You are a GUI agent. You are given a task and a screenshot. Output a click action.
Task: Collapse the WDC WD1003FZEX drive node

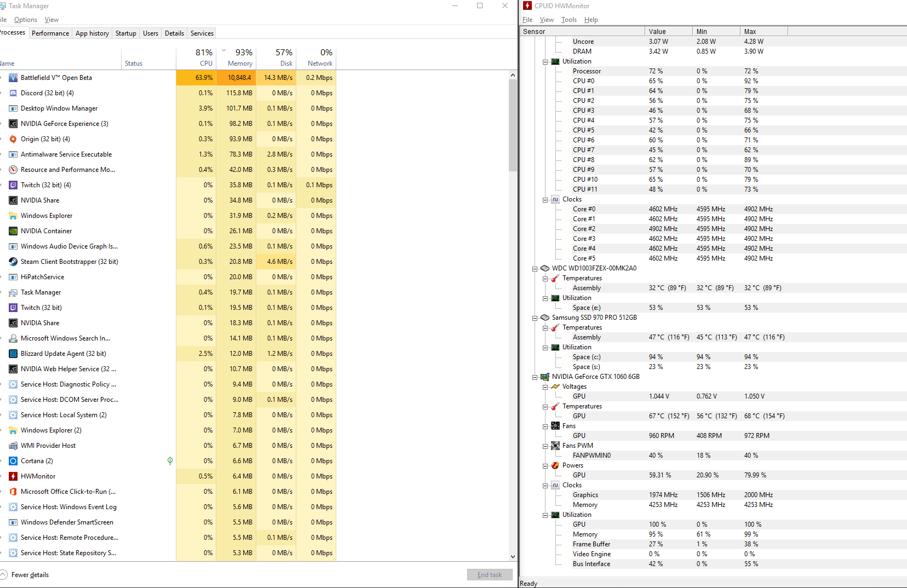click(x=535, y=269)
